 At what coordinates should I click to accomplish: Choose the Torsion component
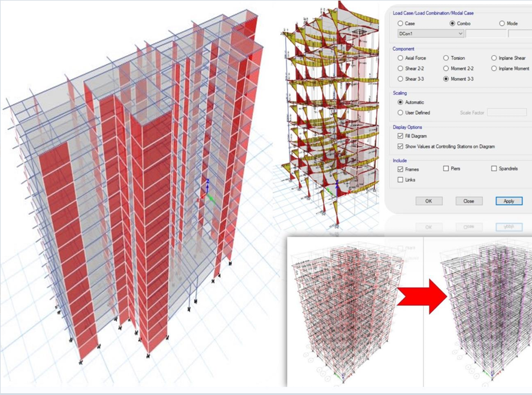(446, 58)
